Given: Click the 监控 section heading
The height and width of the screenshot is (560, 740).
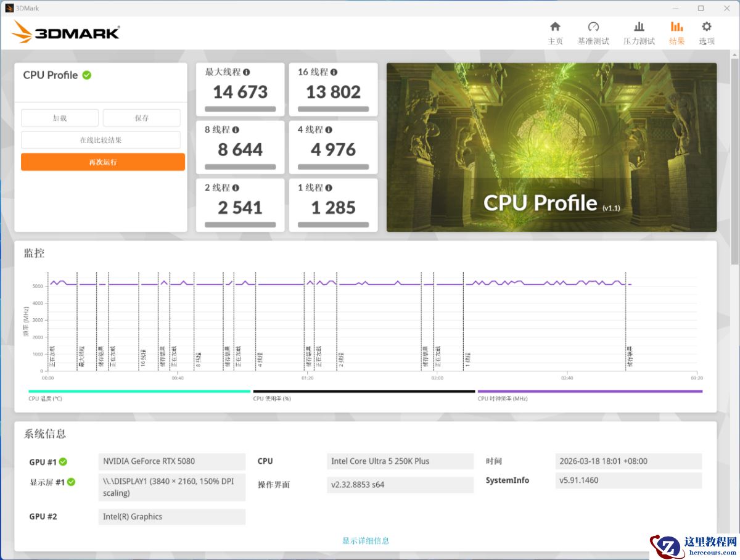Looking at the screenshot, I should pos(34,253).
